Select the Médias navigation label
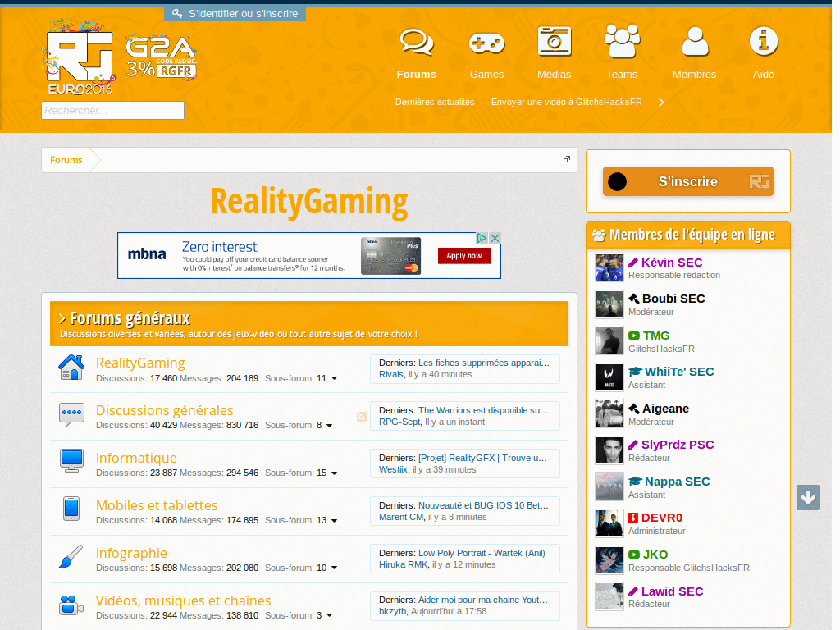The image size is (840, 630). 554,75
